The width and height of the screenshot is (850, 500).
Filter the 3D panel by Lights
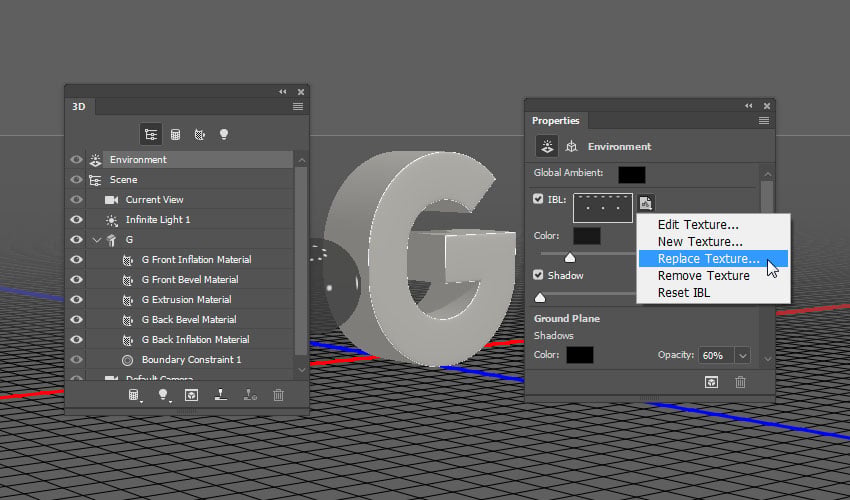tap(224, 134)
